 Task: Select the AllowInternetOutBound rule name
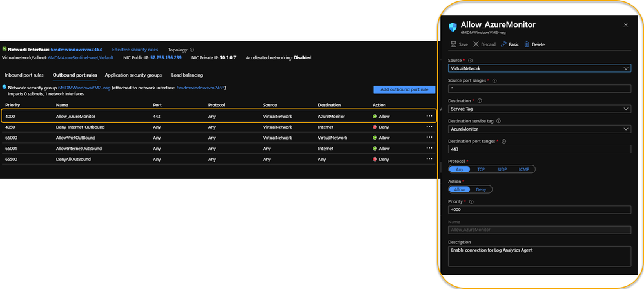pyautogui.click(x=79, y=149)
